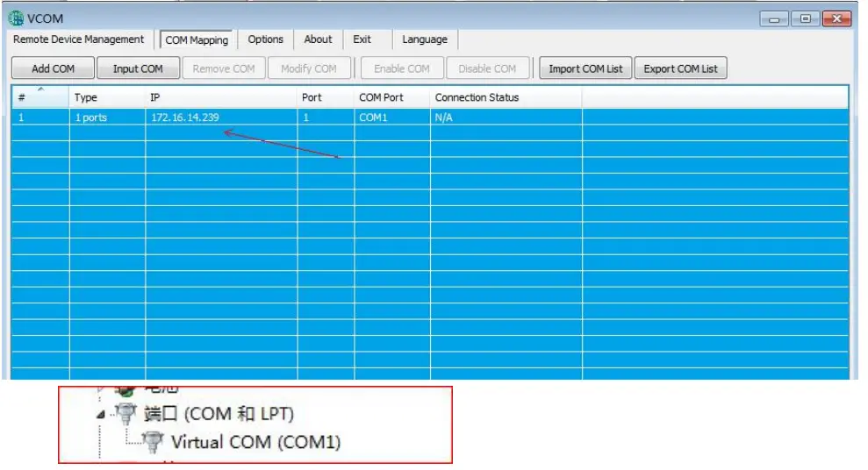Click the Modify COM button
The image size is (868, 470).
pos(309,68)
